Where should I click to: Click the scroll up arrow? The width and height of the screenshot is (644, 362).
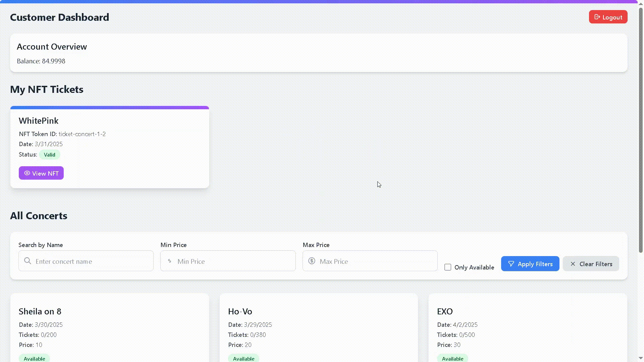click(641, 3)
